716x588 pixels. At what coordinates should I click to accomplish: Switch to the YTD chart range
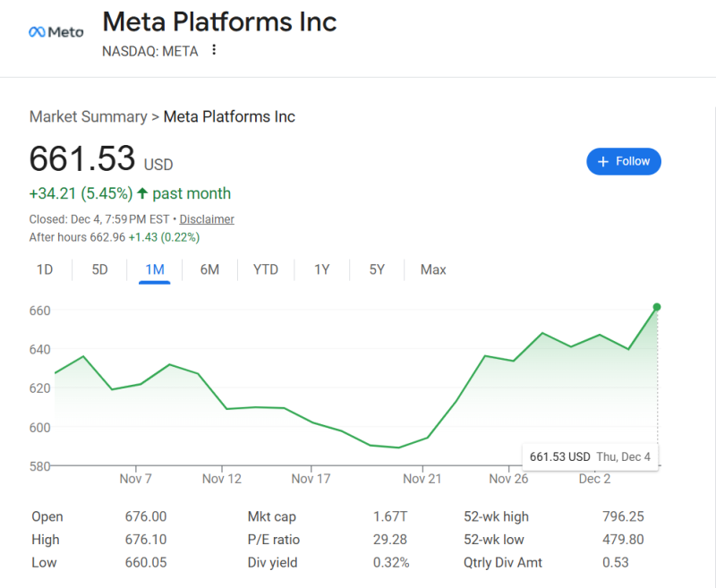tap(266, 269)
